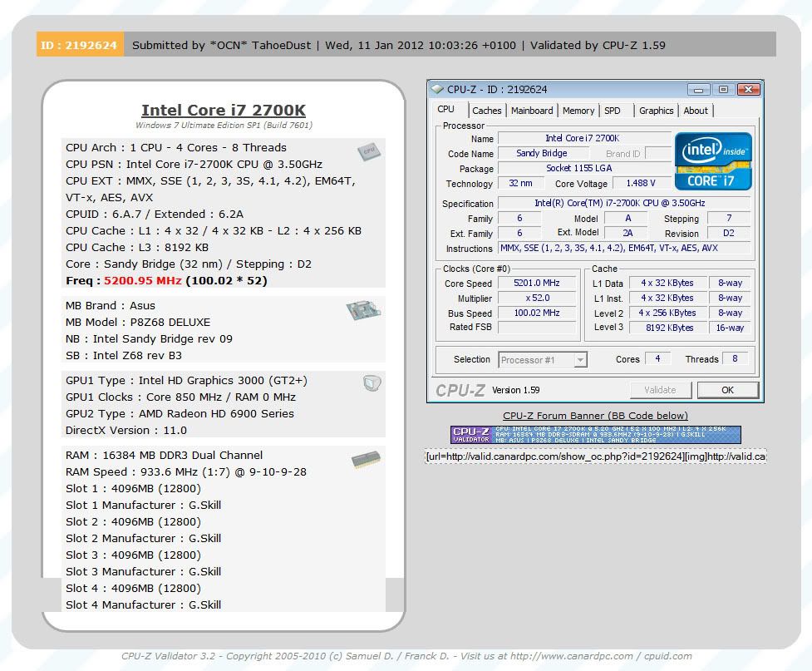
Task: Click the Intel Core i7 inside logo
Action: pyautogui.click(x=713, y=161)
